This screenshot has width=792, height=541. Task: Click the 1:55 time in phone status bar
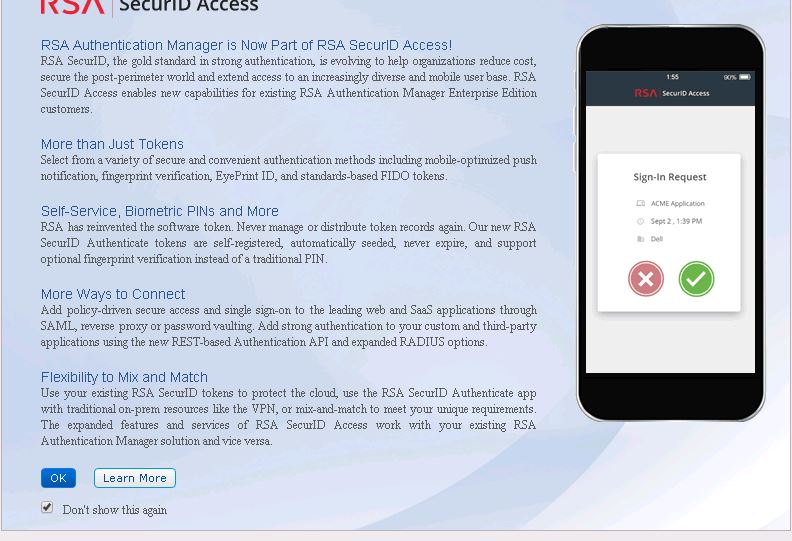click(672, 77)
